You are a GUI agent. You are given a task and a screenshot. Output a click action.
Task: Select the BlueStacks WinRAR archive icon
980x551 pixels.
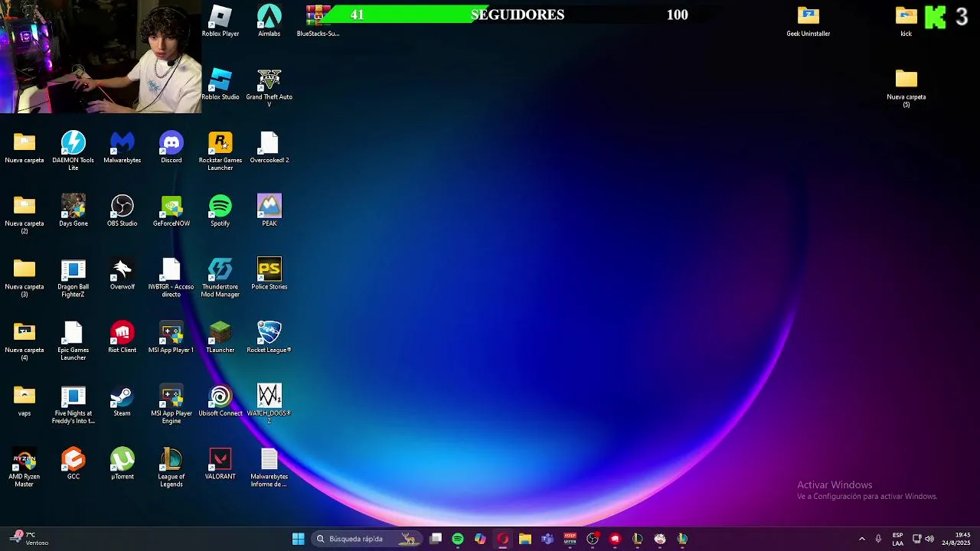(318, 21)
